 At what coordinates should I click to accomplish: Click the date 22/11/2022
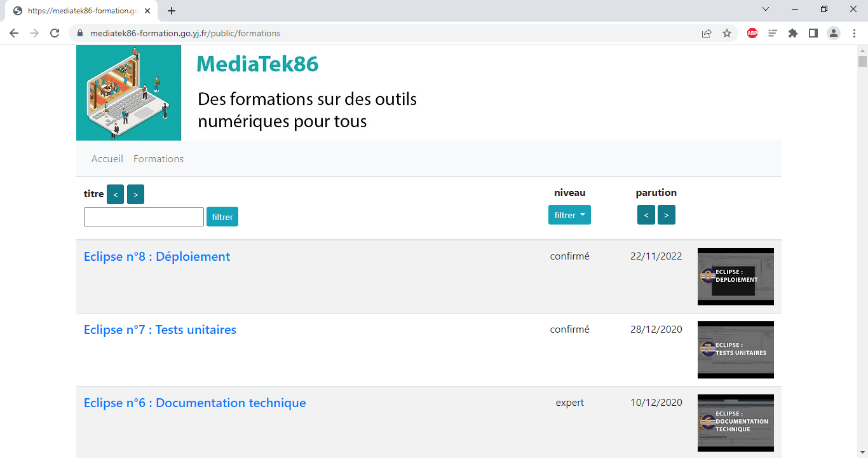[656, 256]
